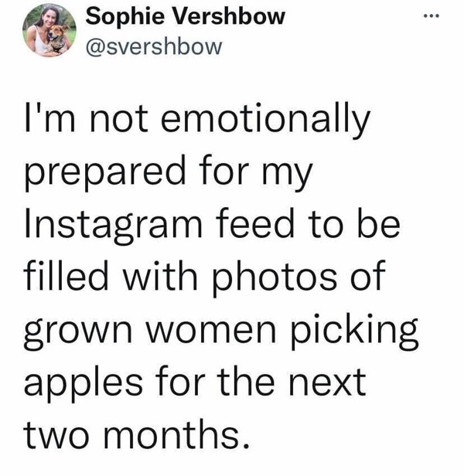Click the dog in the profile picture
This screenshot has height=476, width=464.
pyautogui.click(x=58, y=39)
